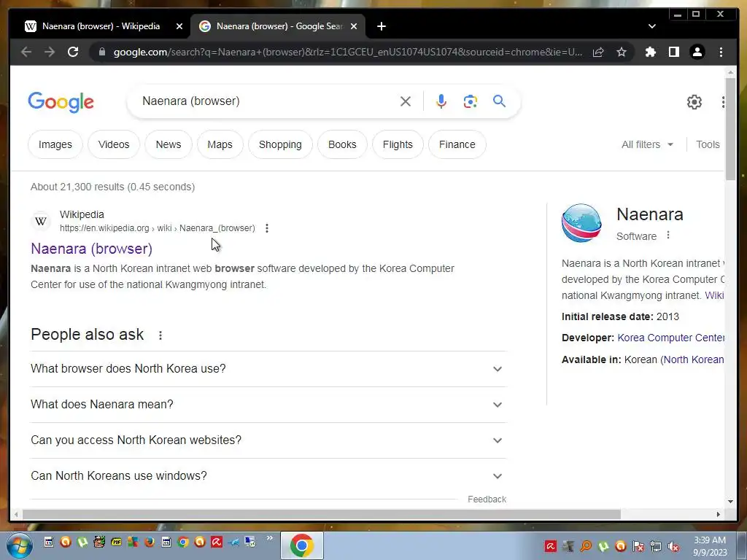Expand 'What browser does North Korea use?'
Screen dimensions: 747x560
coord(268,368)
